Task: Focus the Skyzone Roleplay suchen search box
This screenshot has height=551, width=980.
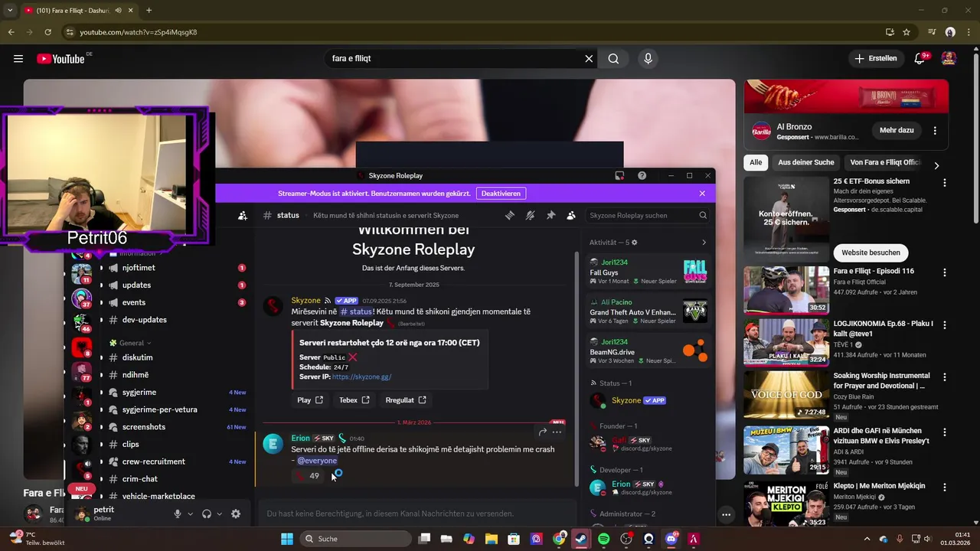Action: pyautogui.click(x=647, y=216)
